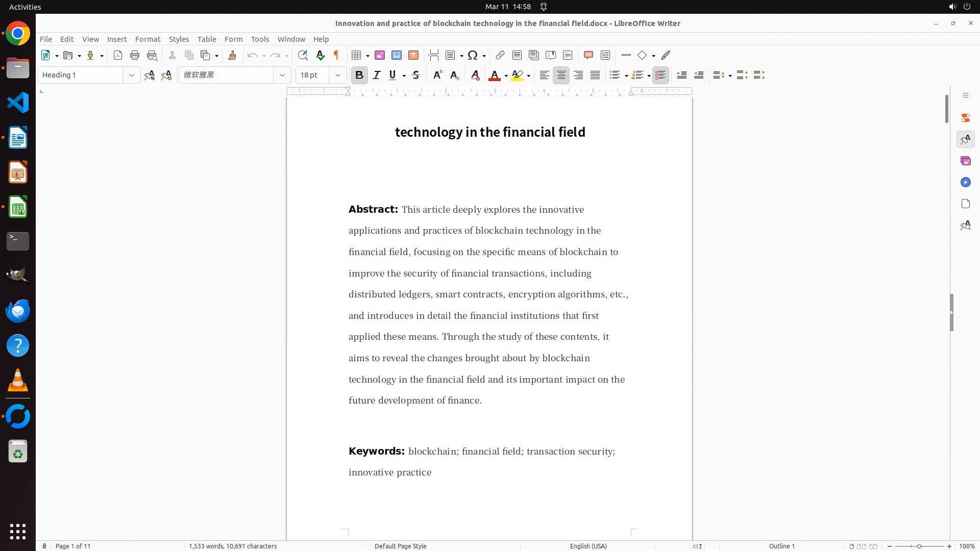980x551 pixels.
Task: Export document directly as PDF
Action: click(x=118, y=55)
